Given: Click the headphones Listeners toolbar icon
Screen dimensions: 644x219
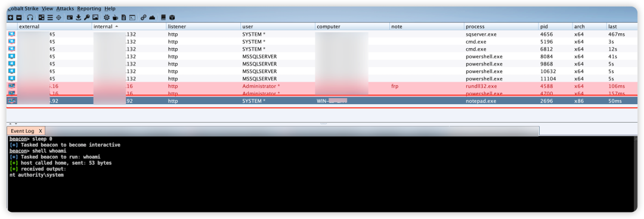Looking at the screenshot, I should [x=30, y=17].
